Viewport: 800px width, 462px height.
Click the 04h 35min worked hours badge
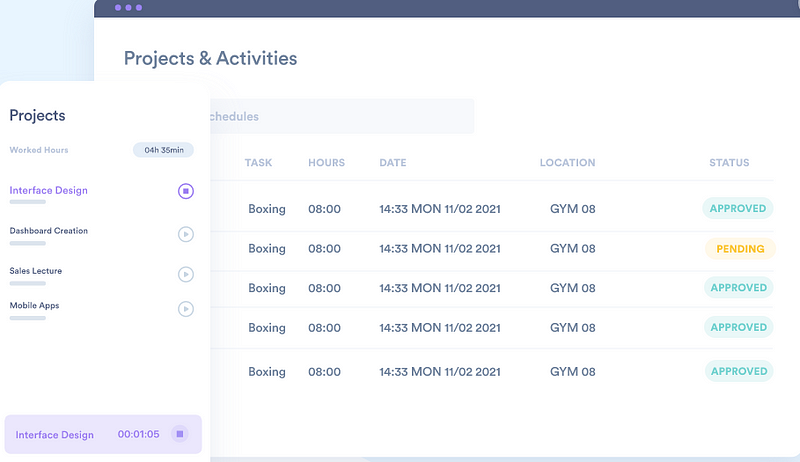(x=164, y=150)
